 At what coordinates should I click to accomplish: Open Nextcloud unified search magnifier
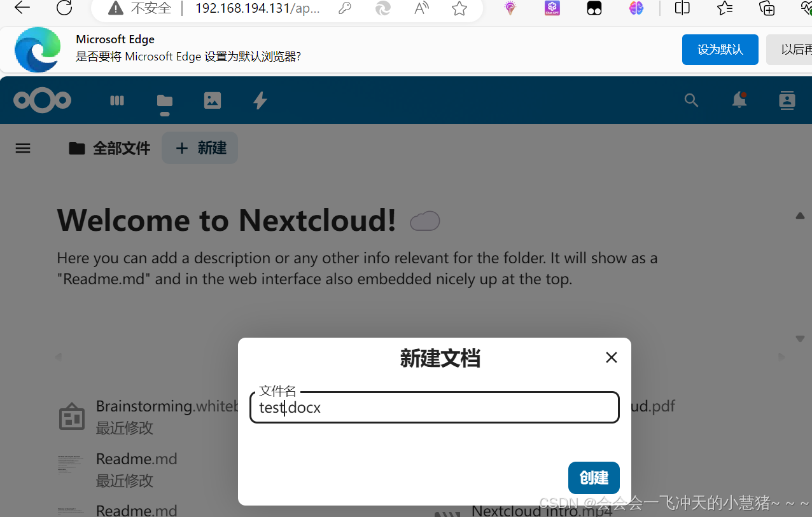tap(691, 100)
